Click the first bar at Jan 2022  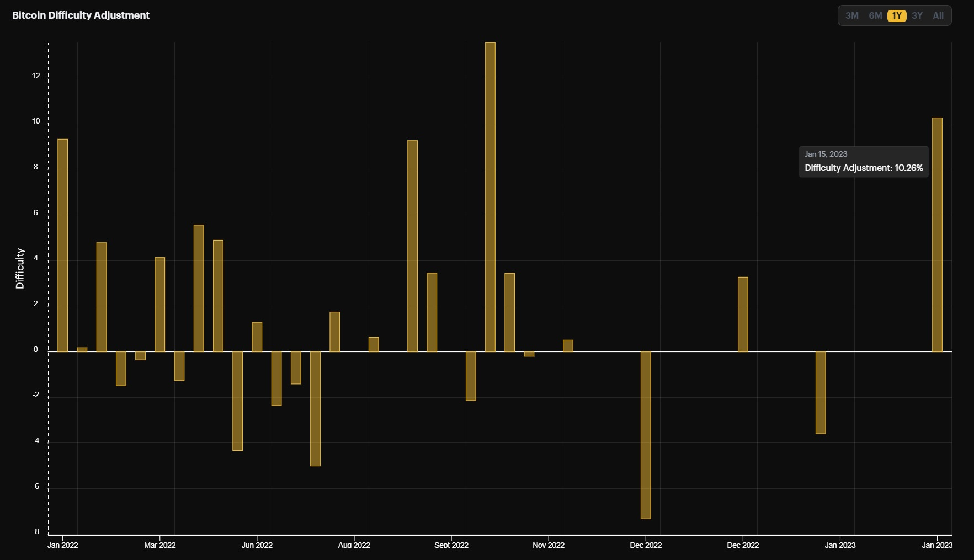[x=63, y=245]
